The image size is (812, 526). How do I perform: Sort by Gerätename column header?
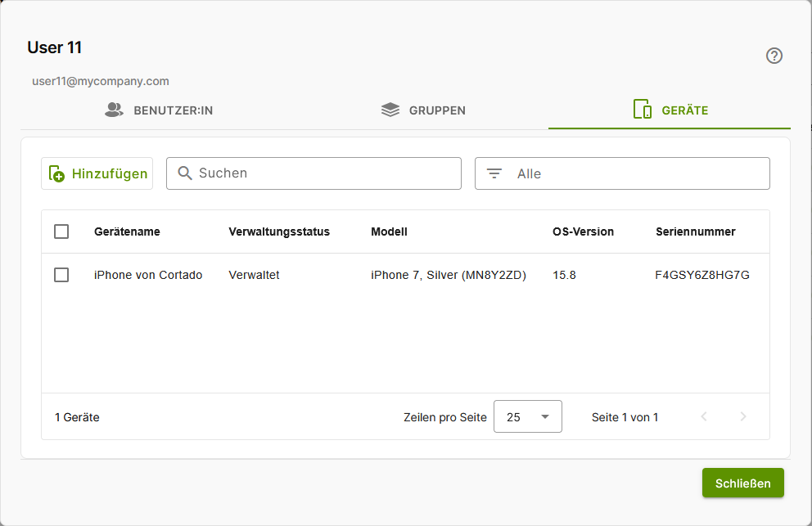click(127, 232)
